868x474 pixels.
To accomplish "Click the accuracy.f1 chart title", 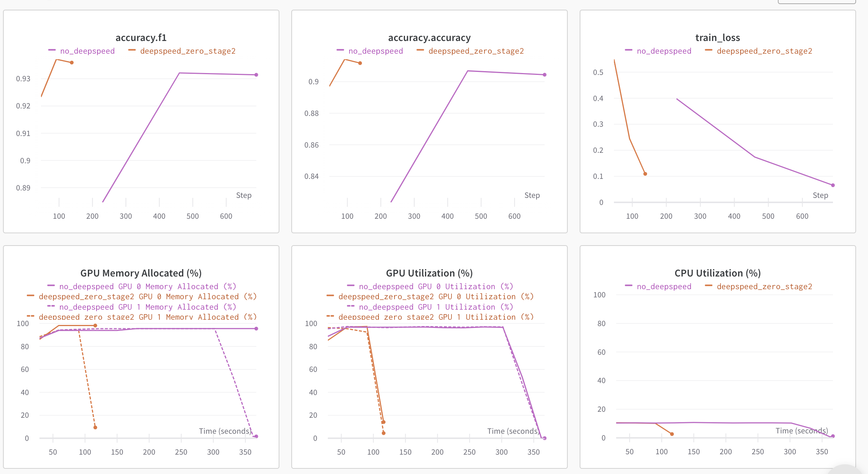I will tap(141, 38).
